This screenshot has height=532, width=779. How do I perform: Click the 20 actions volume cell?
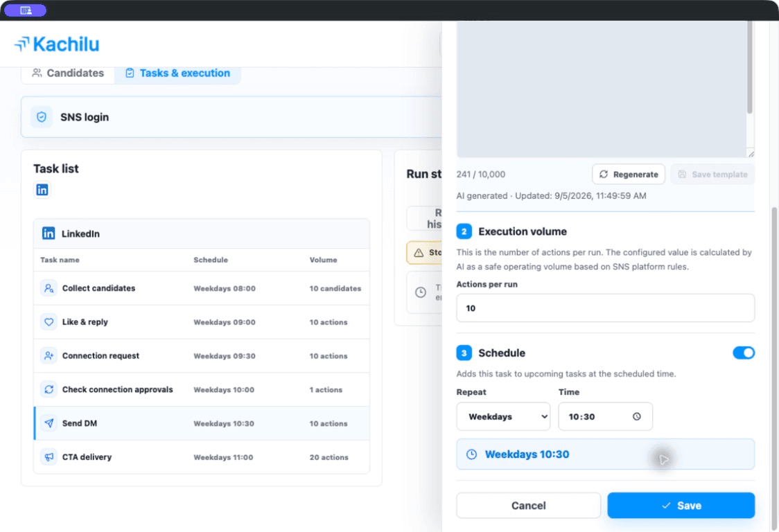click(x=329, y=457)
